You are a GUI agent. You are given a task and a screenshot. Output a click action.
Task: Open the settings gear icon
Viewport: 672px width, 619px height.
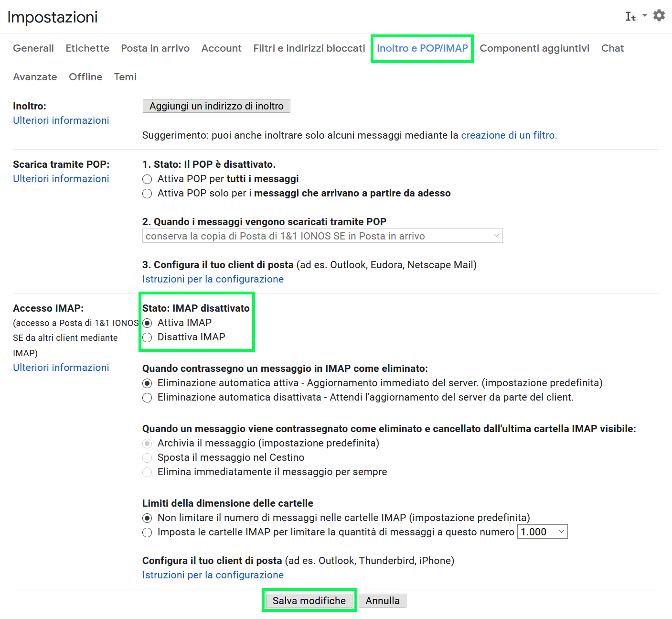659,15
